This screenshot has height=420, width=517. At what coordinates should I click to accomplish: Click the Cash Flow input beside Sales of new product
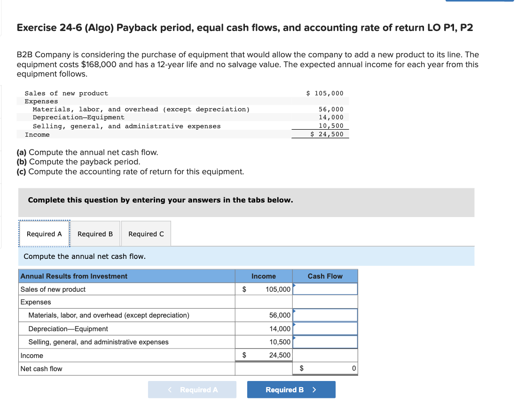tap(325, 289)
